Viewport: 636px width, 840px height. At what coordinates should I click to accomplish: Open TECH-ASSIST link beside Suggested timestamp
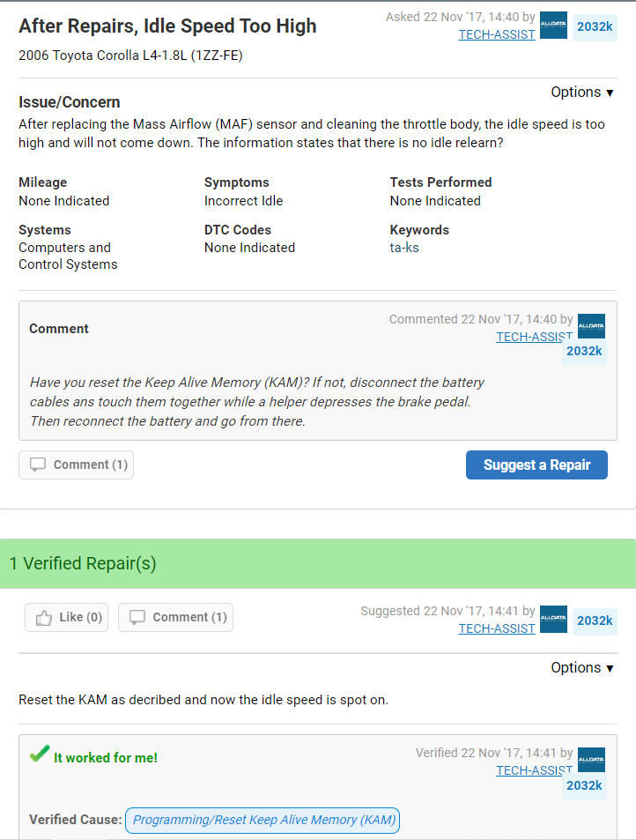click(x=497, y=628)
